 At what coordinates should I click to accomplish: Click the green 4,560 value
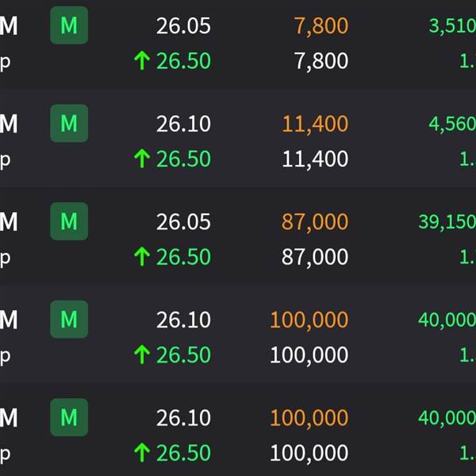point(452,124)
